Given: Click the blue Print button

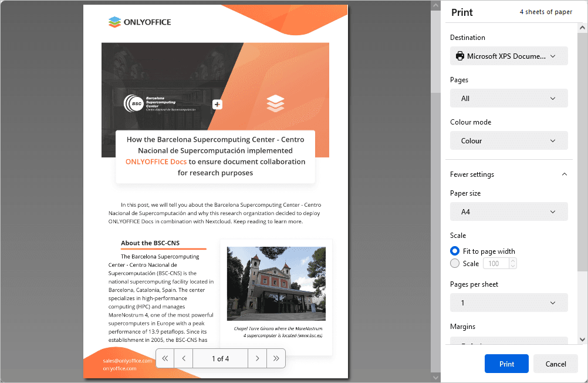Looking at the screenshot, I should click(x=506, y=364).
